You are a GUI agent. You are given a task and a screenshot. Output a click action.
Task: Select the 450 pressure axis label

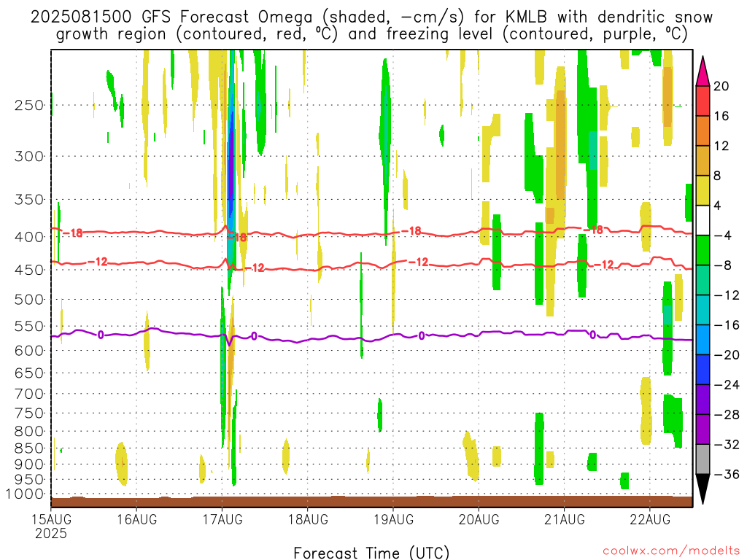[29, 270]
